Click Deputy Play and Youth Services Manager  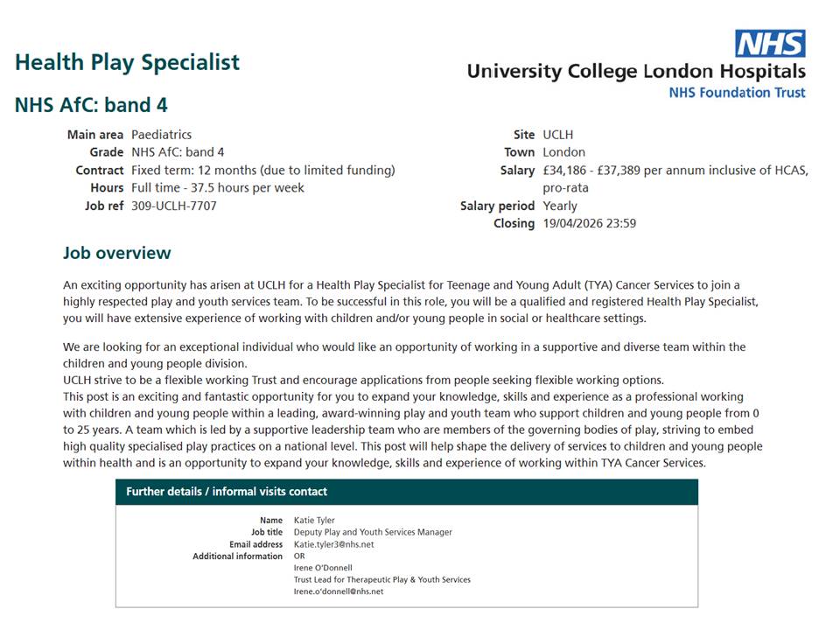click(373, 532)
